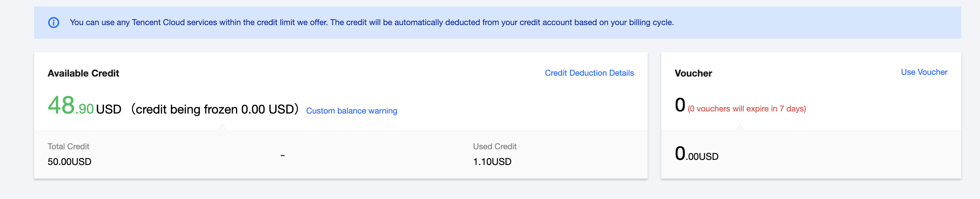Click the credit being frozen 0.00 USD text

pos(215,109)
